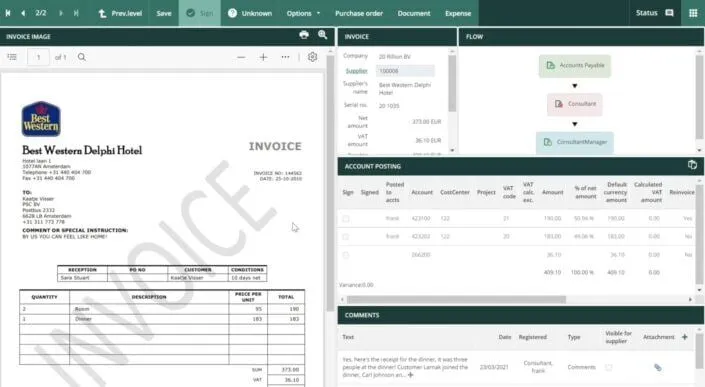Viewport: 705px width, 387px height.
Task: Jump to the first invoice record
Action: point(8,13)
